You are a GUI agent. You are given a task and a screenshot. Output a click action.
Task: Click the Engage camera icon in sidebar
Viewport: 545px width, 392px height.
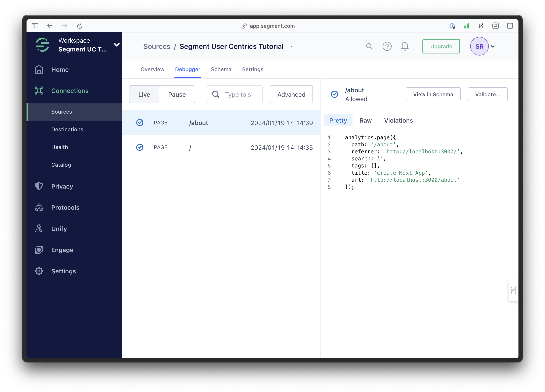tap(40, 250)
